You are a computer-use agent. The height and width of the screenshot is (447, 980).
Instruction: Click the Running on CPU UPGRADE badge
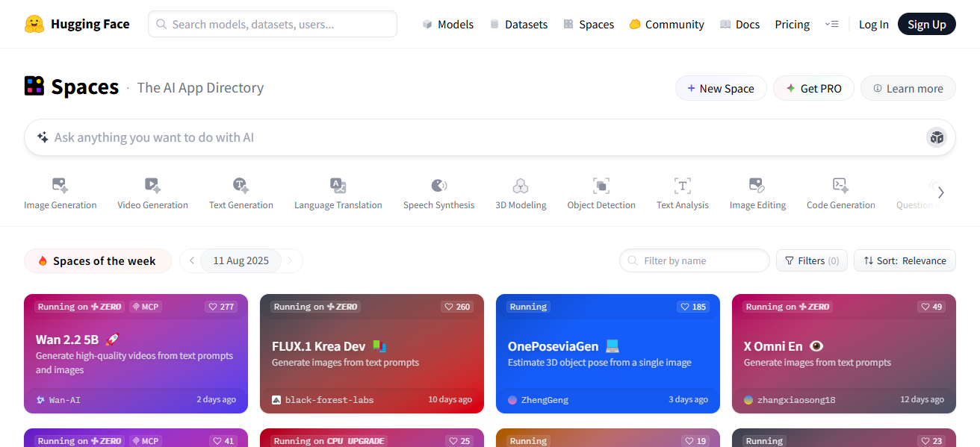pos(329,441)
